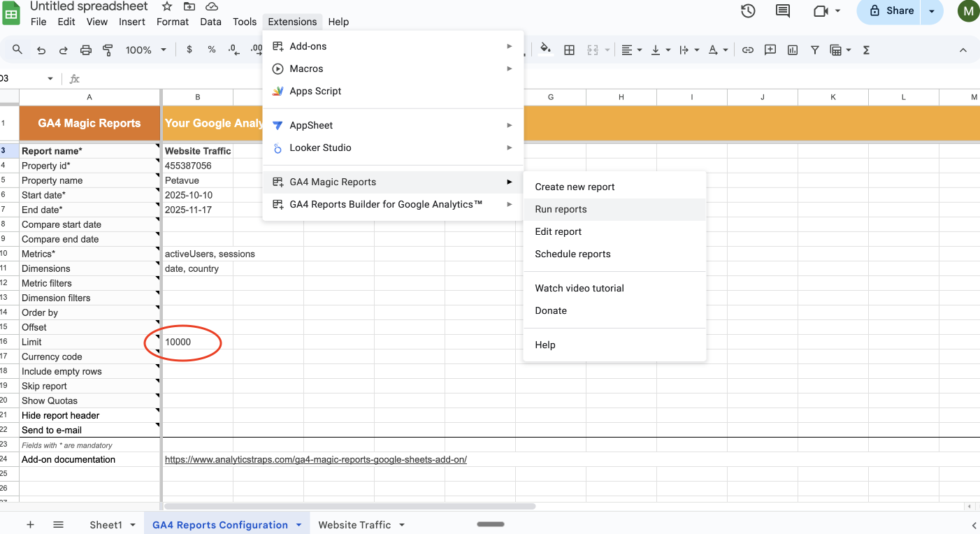980x534 pixels.
Task: Format as percent
Action: [x=212, y=50]
